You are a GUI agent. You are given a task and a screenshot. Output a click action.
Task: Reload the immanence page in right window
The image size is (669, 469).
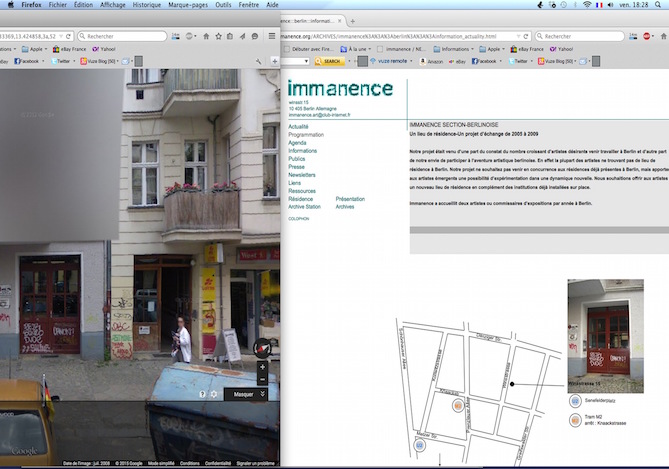(526, 36)
